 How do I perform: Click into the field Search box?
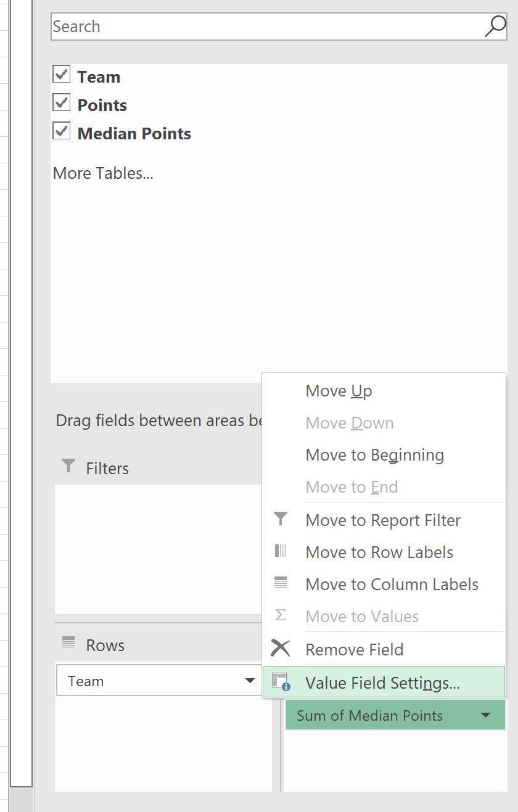[265, 27]
